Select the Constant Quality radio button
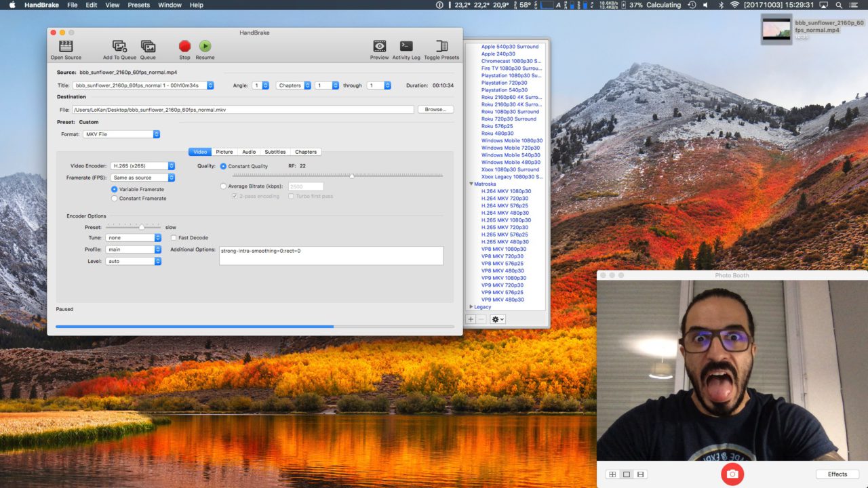 224,166
